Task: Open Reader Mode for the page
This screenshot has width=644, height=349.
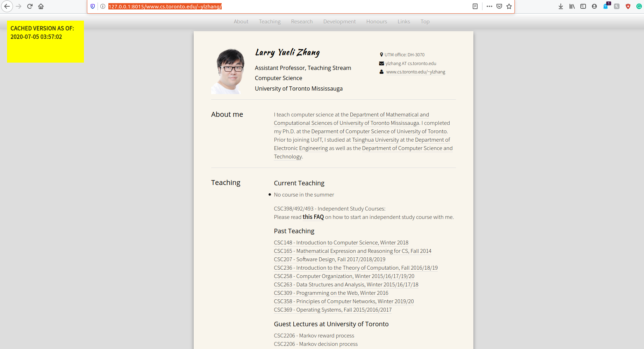Action: coord(475,6)
